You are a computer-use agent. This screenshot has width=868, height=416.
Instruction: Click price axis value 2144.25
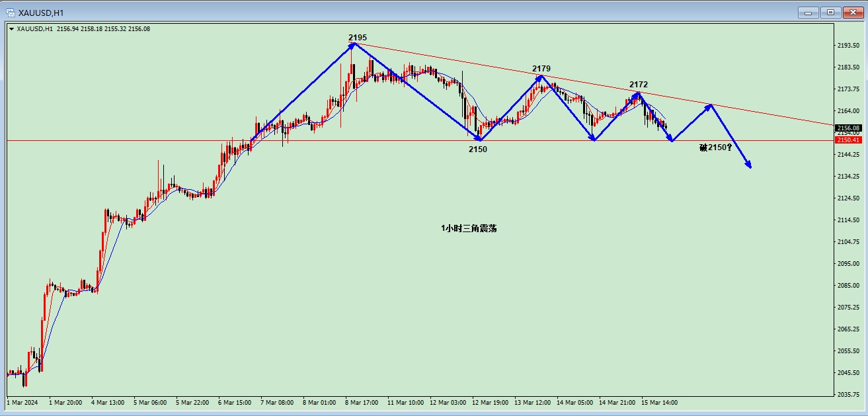click(849, 155)
